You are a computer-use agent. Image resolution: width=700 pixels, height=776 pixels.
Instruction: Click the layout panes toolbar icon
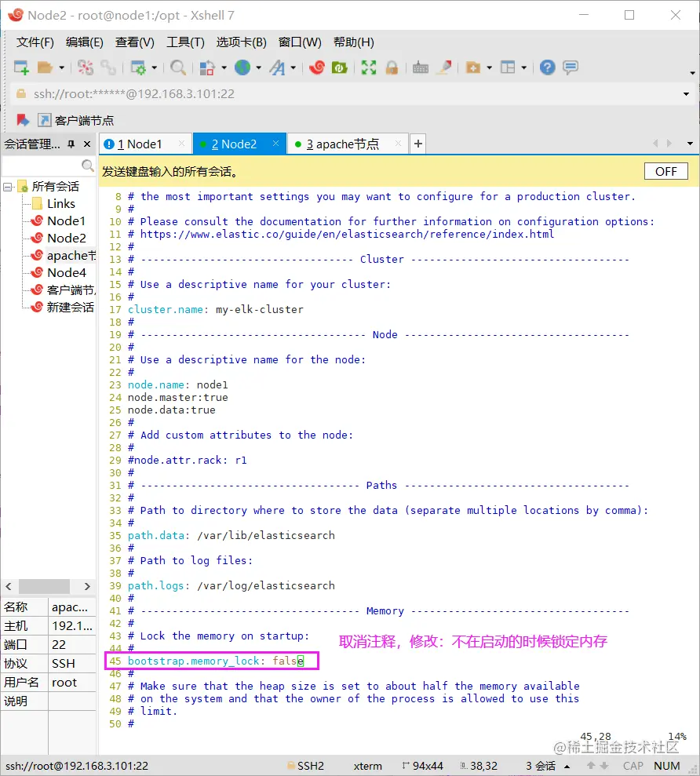pyautogui.click(x=508, y=67)
